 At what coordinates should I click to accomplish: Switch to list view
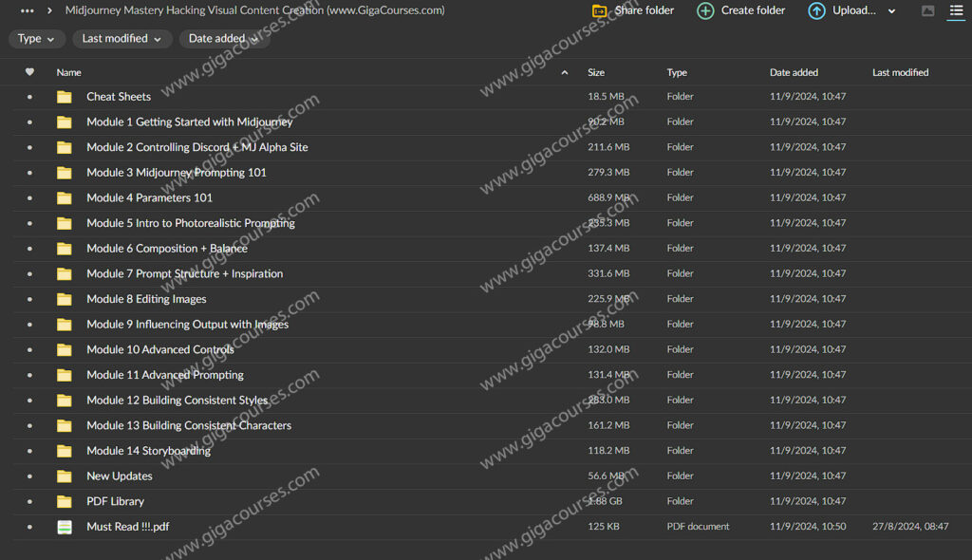[956, 10]
